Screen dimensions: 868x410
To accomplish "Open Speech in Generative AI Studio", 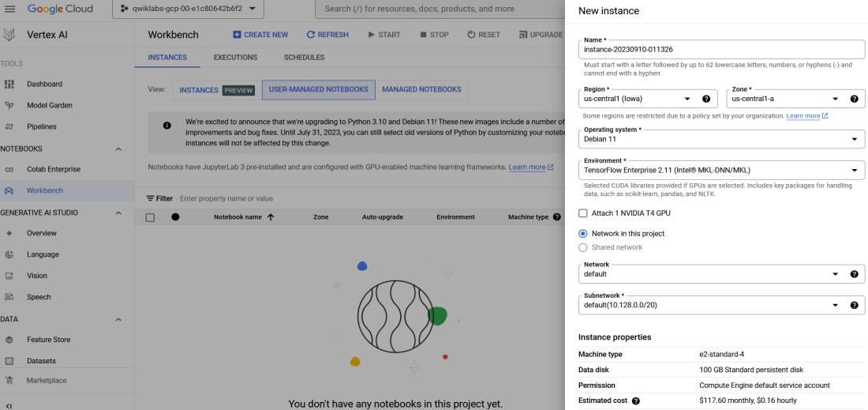I will (x=39, y=297).
